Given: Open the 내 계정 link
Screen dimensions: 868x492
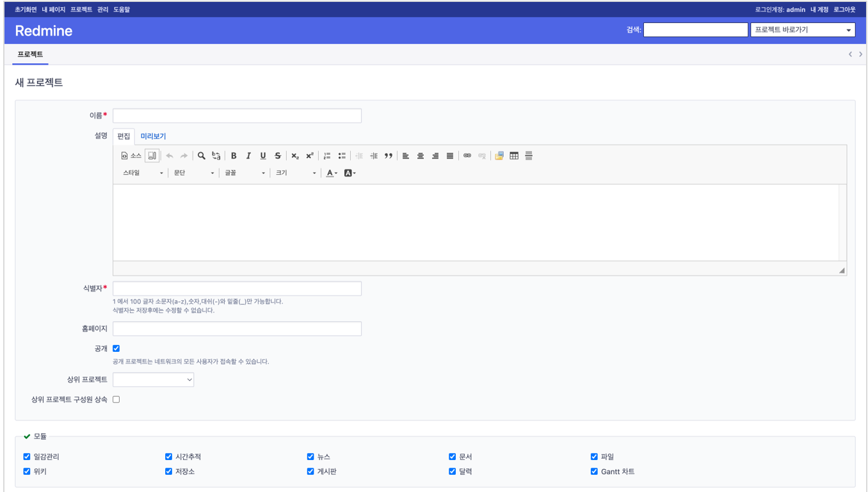Looking at the screenshot, I should point(819,10).
